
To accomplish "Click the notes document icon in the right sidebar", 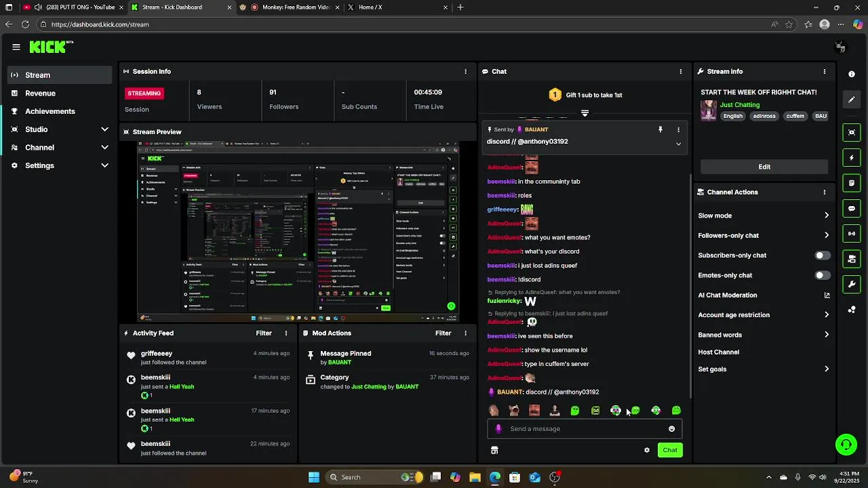I will point(852,183).
